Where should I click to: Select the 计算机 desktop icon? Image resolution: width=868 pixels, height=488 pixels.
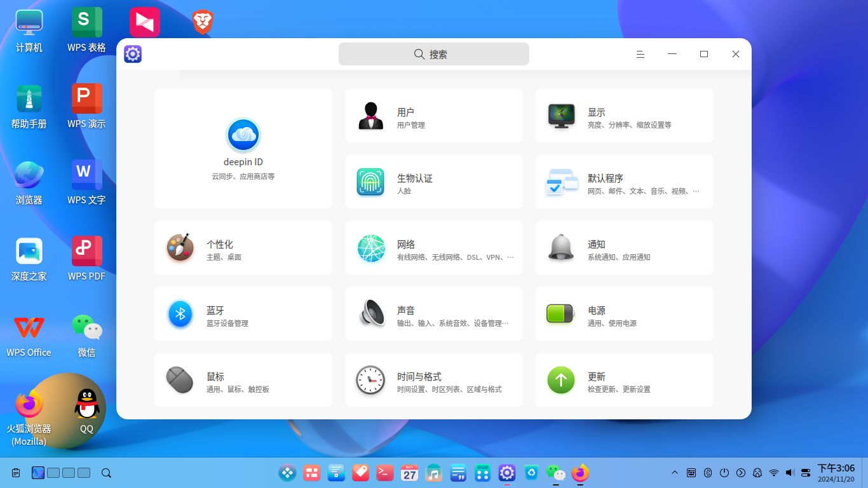(x=29, y=30)
